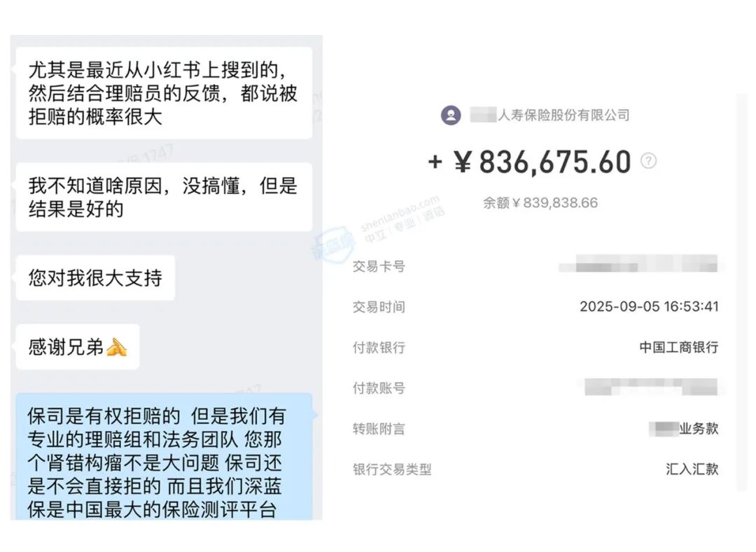Tap the paying bank value 中国工商银行
The height and width of the screenshot is (552, 756).
pyautogui.click(x=678, y=347)
